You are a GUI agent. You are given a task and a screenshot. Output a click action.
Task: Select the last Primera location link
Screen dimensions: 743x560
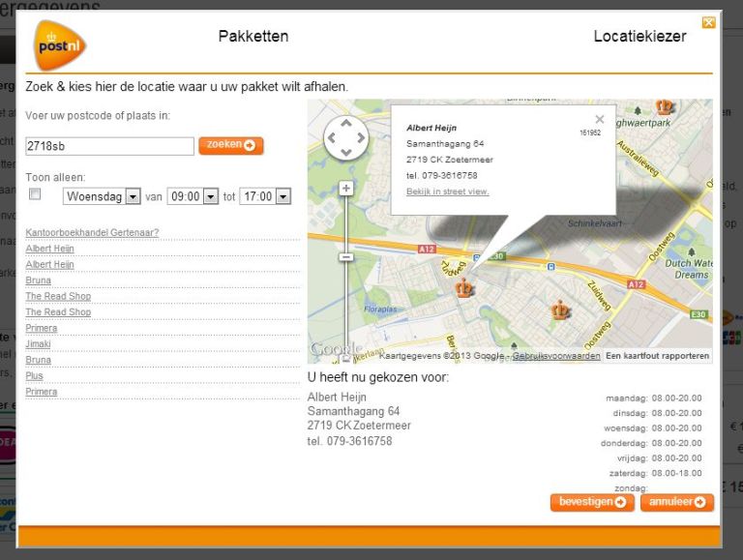42,392
